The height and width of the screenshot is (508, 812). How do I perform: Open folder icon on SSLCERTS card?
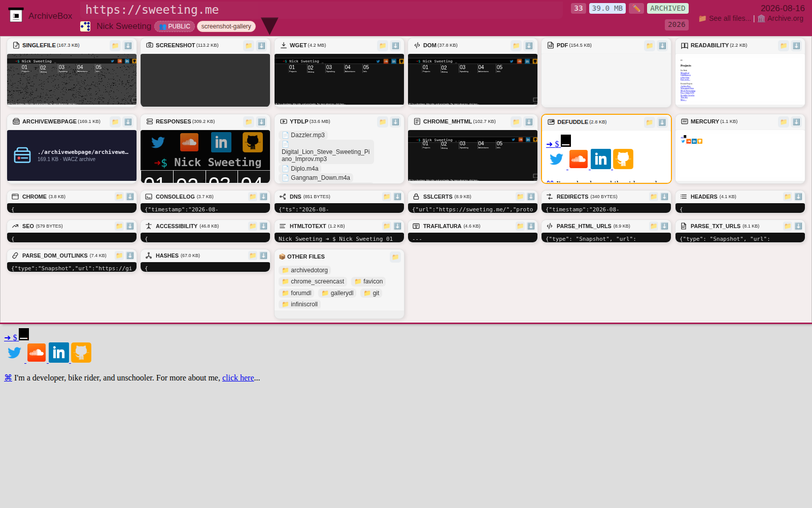point(520,197)
